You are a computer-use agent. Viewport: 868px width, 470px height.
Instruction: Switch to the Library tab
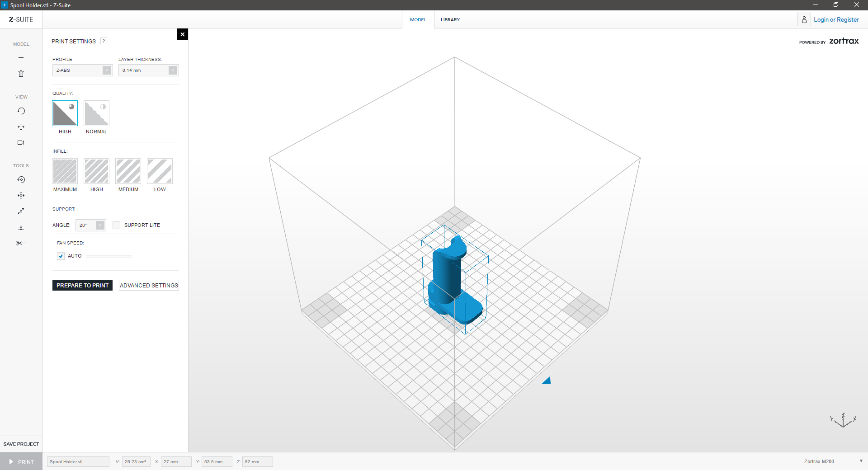(x=450, y=20)
